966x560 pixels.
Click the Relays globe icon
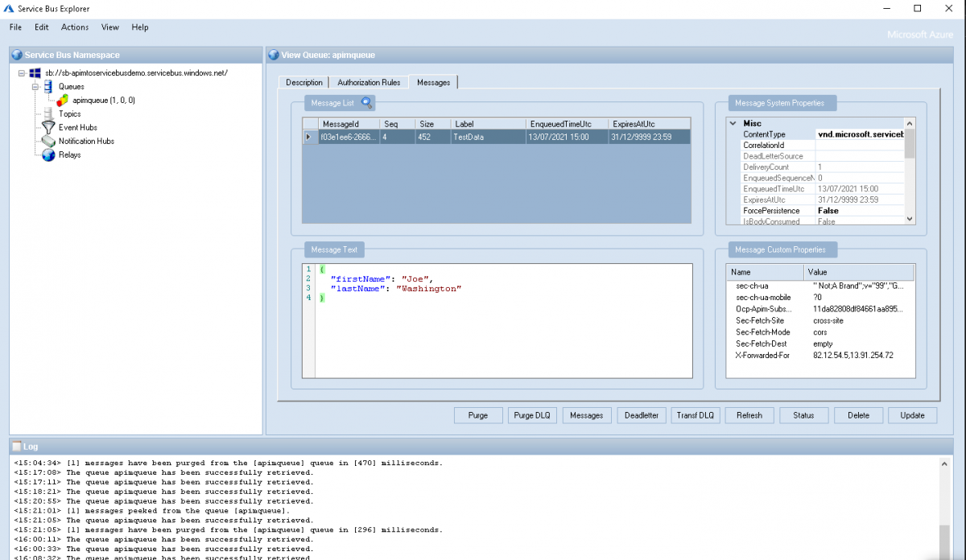pyautogui.click(x=49, y=154)
